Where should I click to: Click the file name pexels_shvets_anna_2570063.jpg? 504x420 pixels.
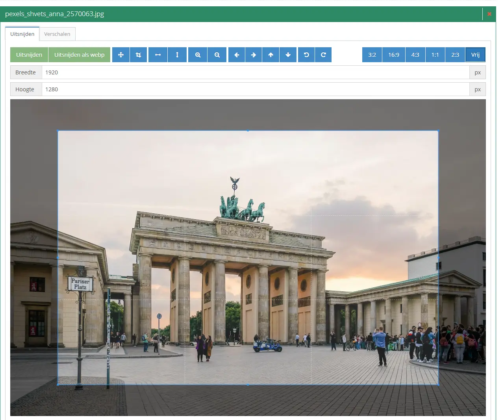tap(55, 14)
